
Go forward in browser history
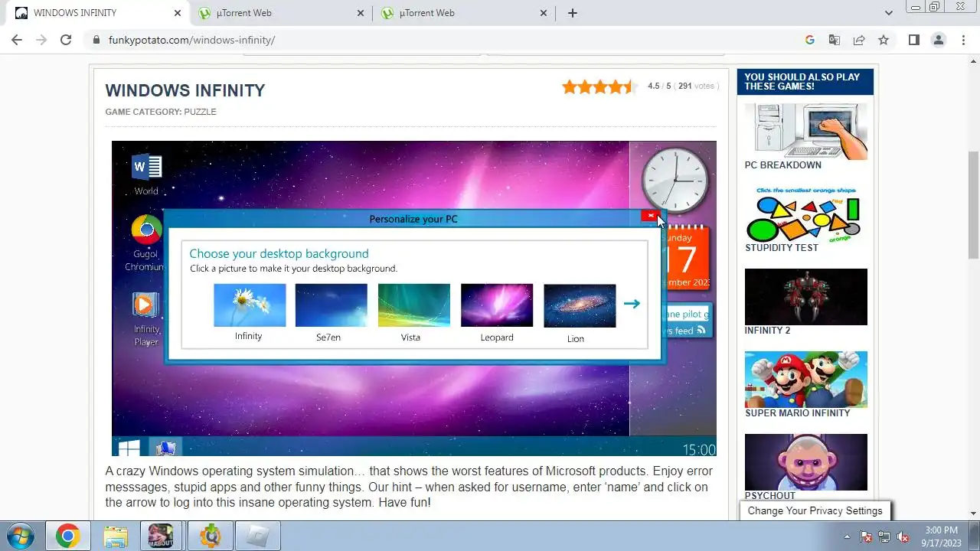[x=41, y=40]
